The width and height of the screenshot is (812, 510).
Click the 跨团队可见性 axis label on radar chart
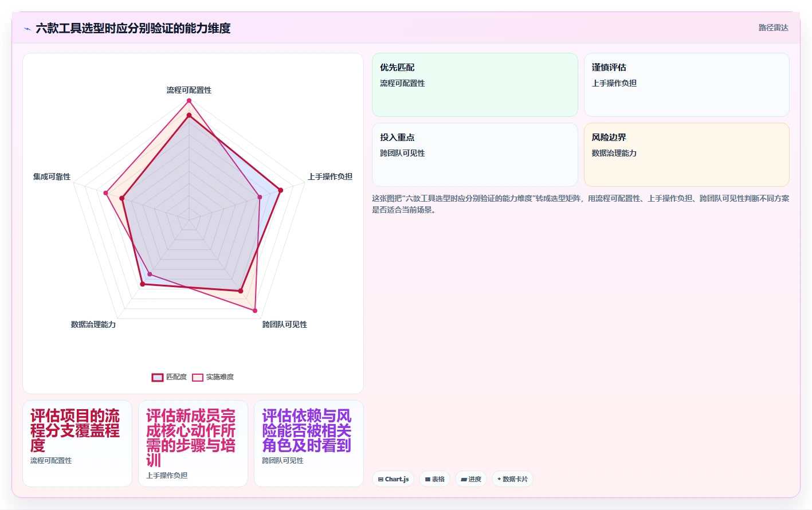click(285, 324)
